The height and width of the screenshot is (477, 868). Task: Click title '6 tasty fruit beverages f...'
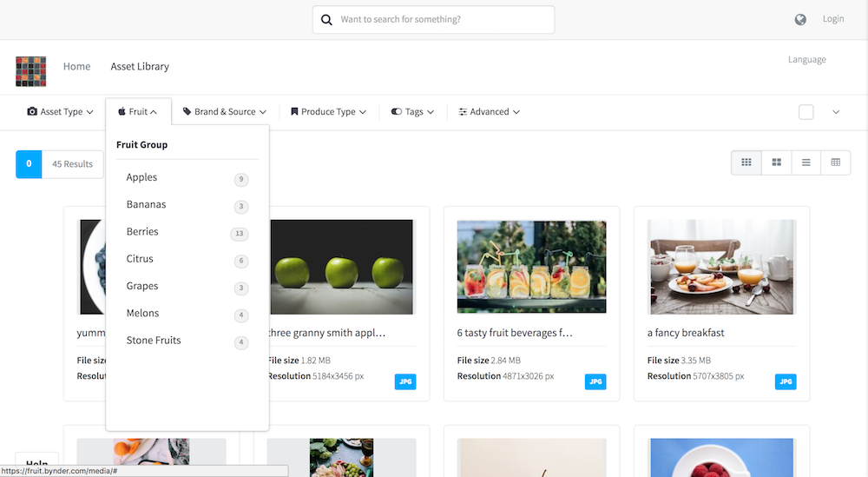coord(514,333)
